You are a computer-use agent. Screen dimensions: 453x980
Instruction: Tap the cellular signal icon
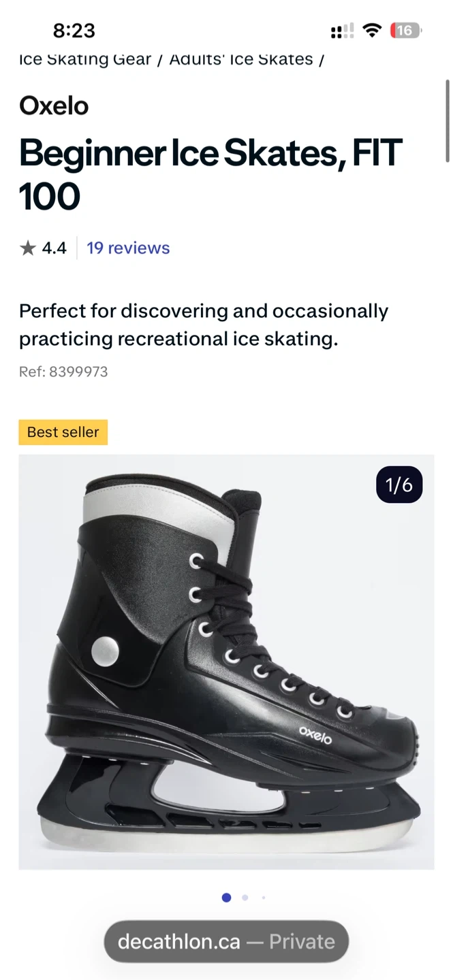(x=342, y=31)
